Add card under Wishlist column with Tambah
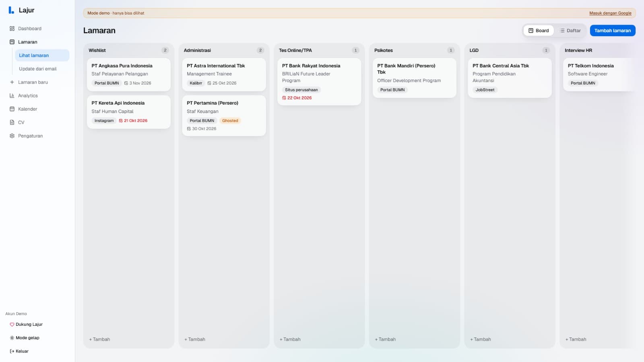644x362 pixels. pyautogui.click(x=99, y=339)
